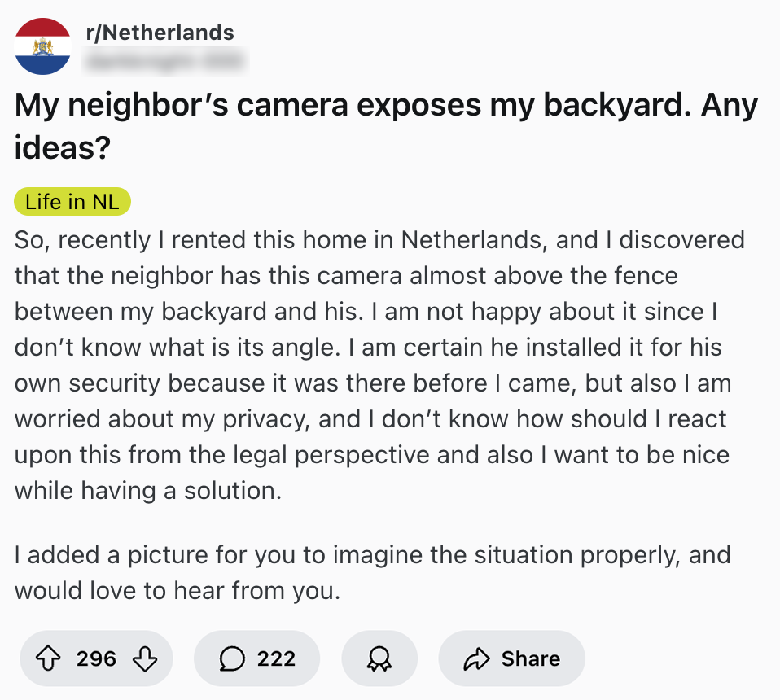Open the 222 comments count
The height and width of the screenshot is (700, 780).
click(x=276, y=658)
